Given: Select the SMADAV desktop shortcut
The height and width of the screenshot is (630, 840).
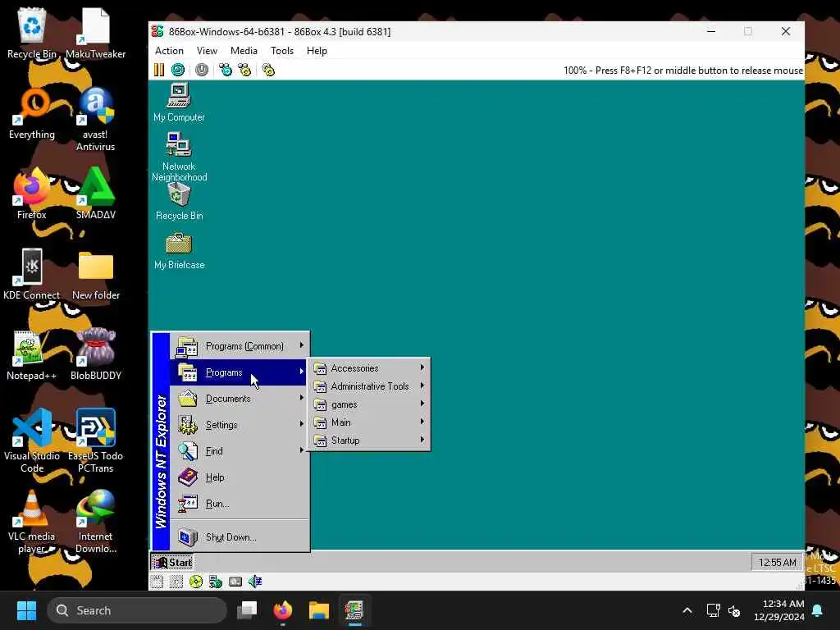Looking at the screenshot, I should (96, 194).
